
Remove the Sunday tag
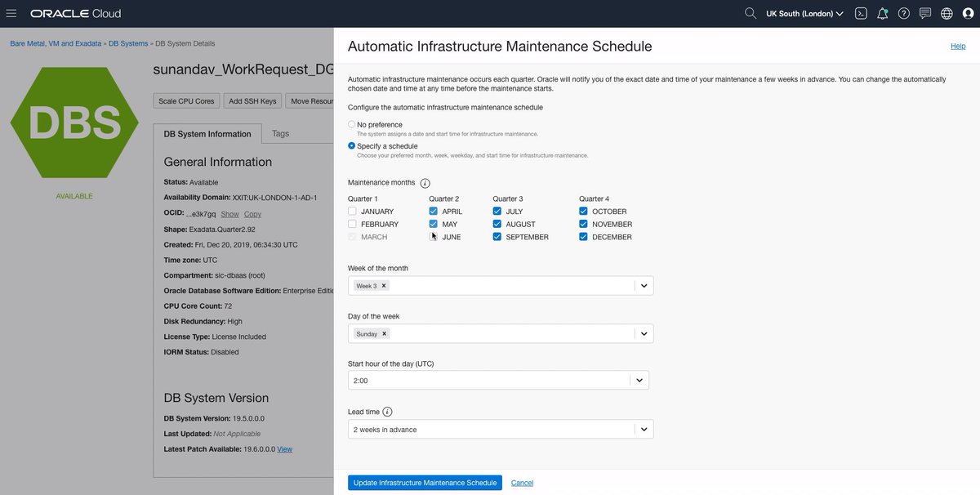coord(385,333)
